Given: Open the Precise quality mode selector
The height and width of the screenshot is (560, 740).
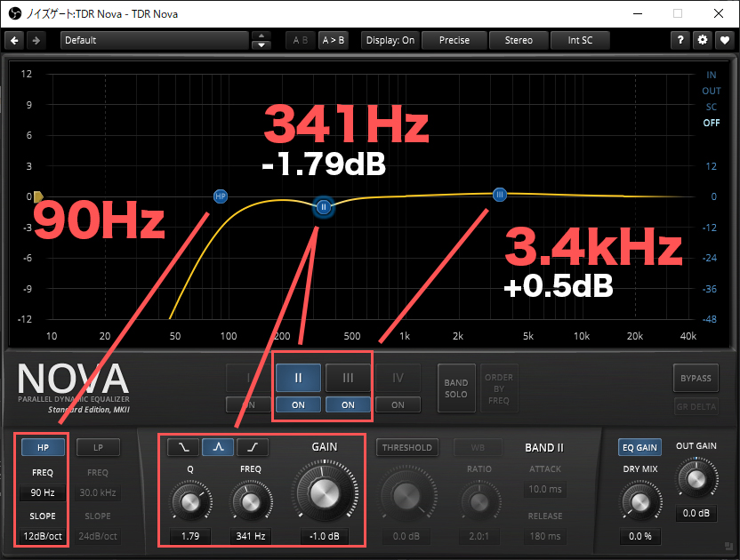Looking at the screenshot, I should [x=454, y=41].
